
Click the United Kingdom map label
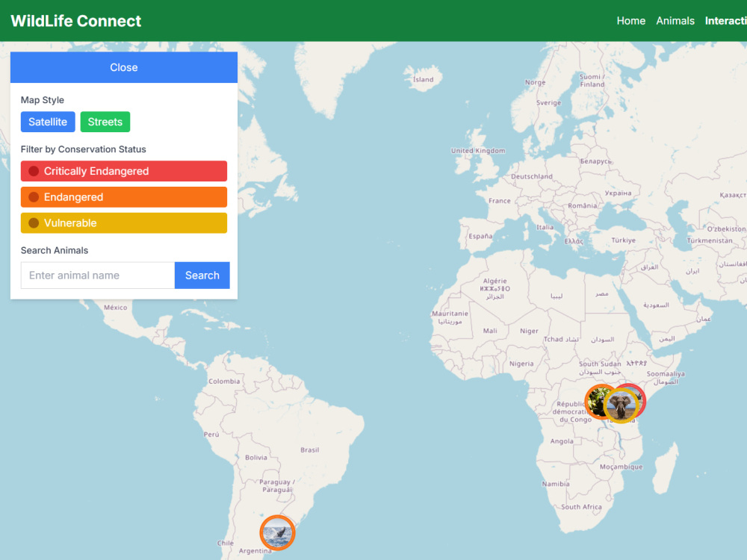point(478,151)
